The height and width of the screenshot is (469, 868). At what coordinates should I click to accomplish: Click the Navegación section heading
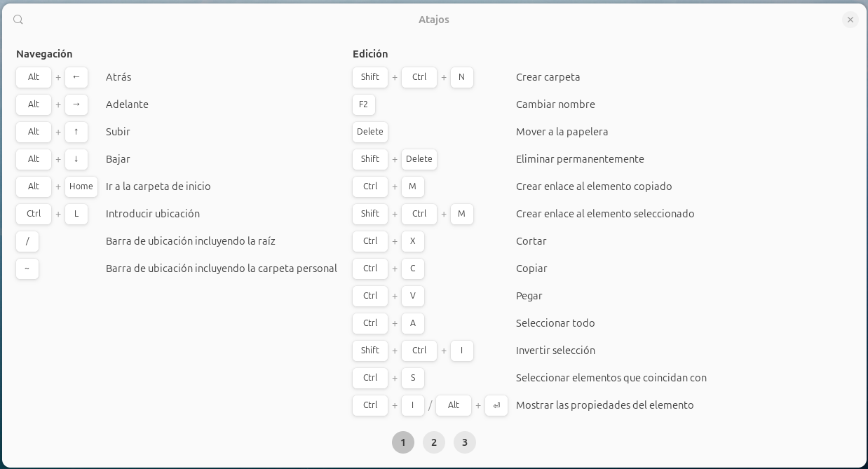pyautogui.click(x=44, y=54)
